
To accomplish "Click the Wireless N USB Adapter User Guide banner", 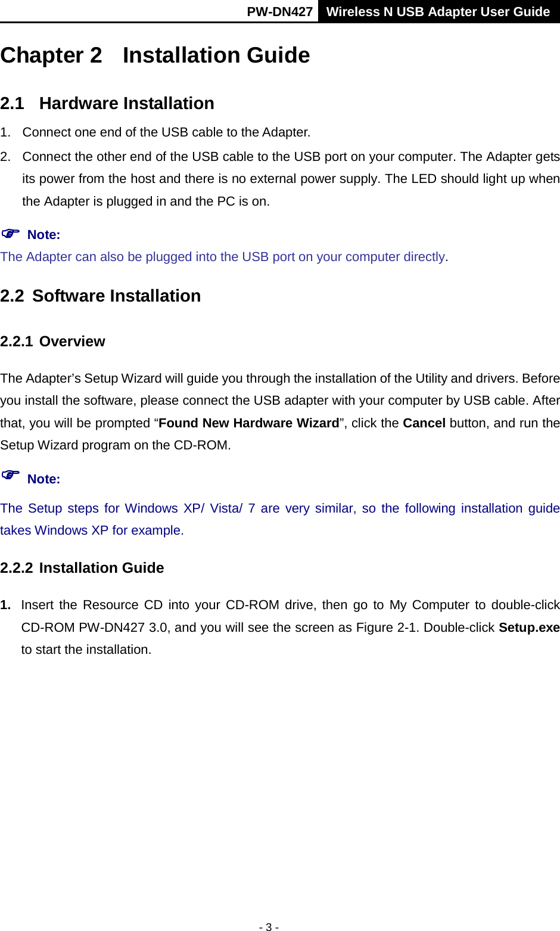I will (x=438, y=11).
